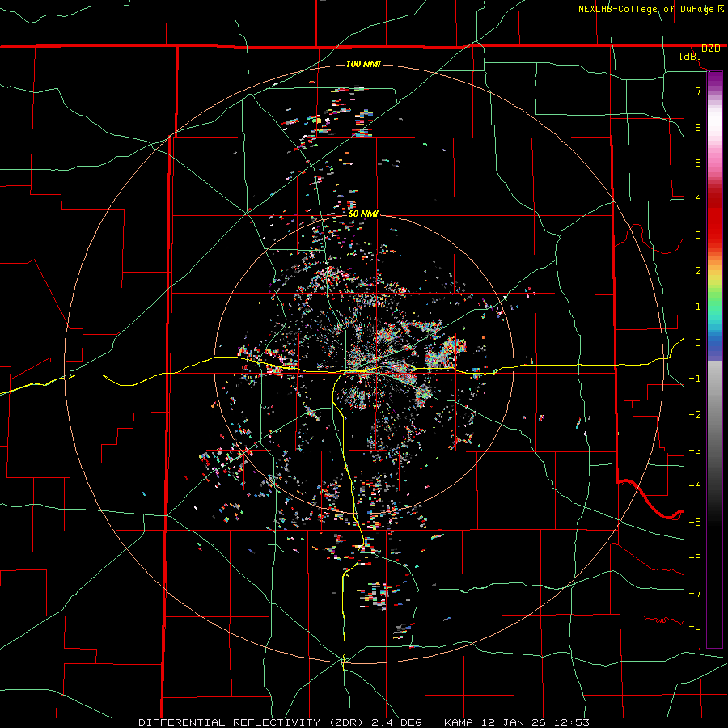The height and width of the screenshot is (728, 728).
Task: Click the color scale label '-2'
Action: (x=695, y=415)
